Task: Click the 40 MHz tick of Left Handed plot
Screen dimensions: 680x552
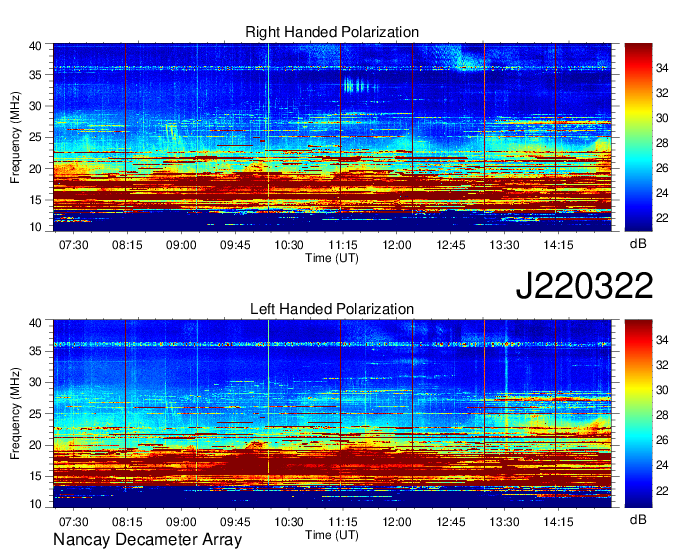Action: (x=35, y=323)
